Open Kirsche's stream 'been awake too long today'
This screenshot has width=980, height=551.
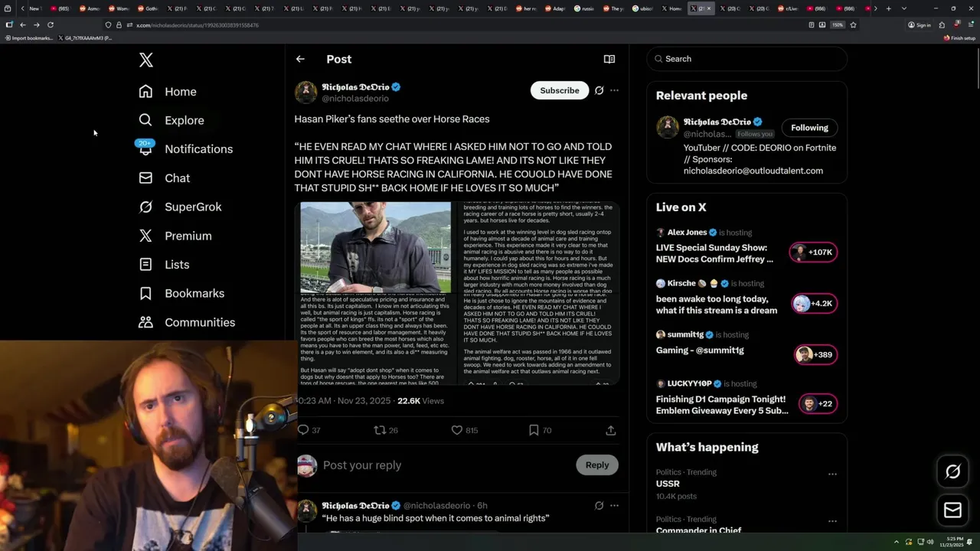click(x=717, y=305)
